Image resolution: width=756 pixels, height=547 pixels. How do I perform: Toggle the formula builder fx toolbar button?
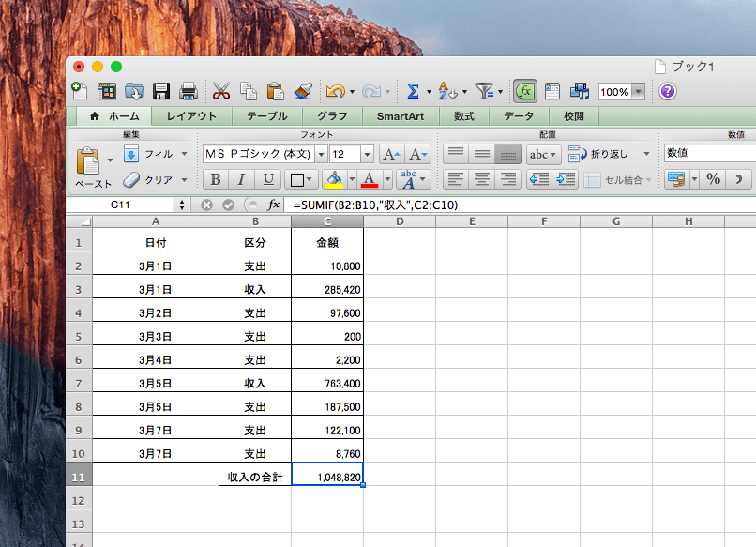click(x=525, y=91)
